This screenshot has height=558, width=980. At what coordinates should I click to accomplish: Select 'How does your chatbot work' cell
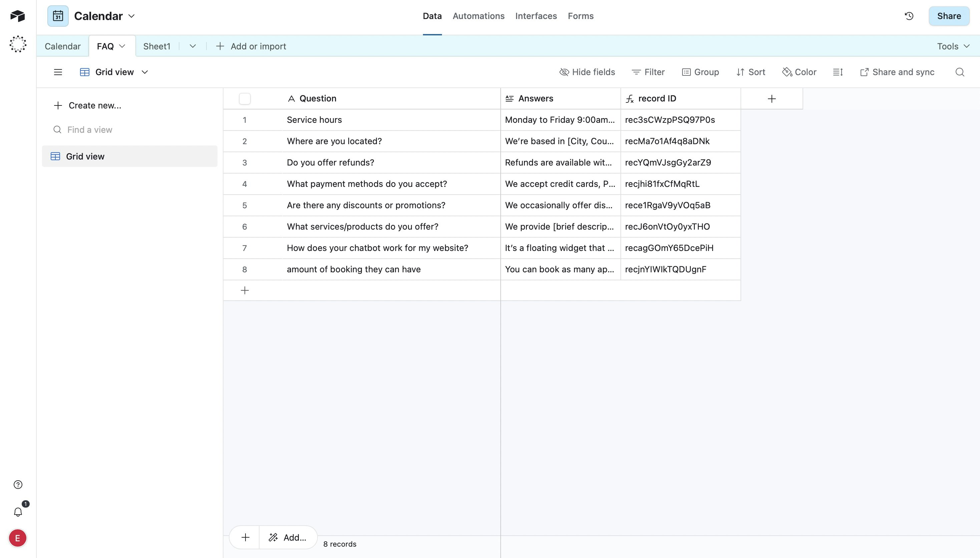(391, 248)
